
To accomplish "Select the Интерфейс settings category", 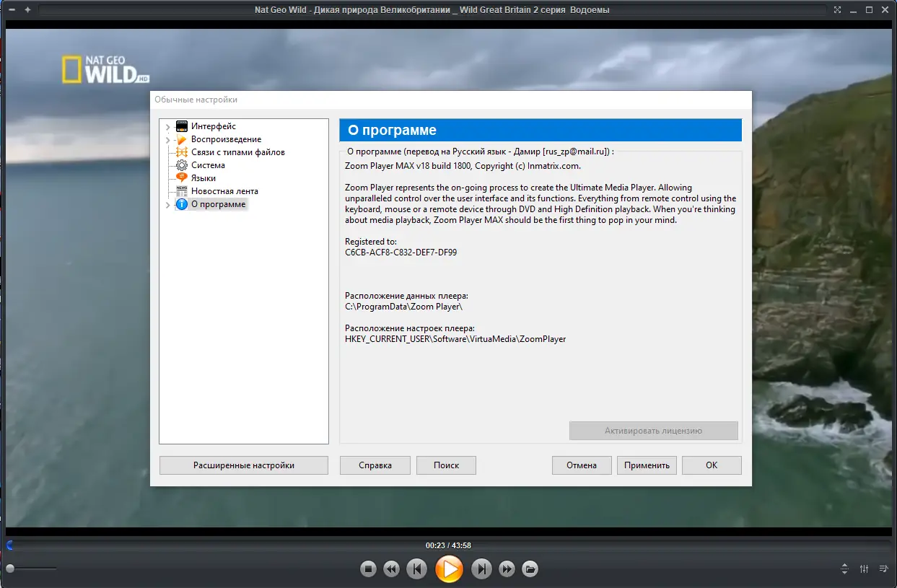I will coord(214,126).
